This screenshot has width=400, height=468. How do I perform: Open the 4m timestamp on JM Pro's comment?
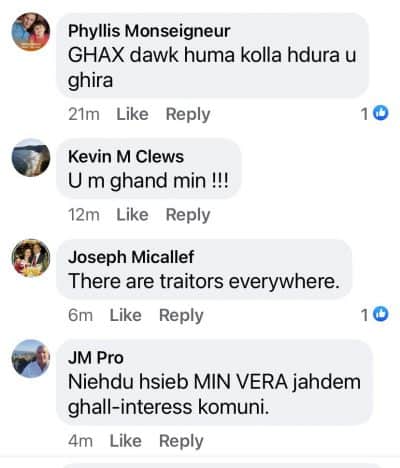click(x=80, y=441)
